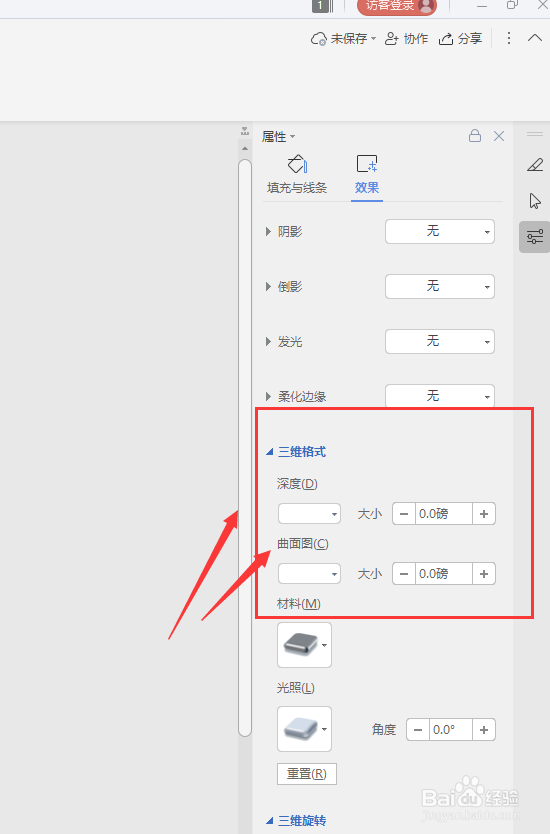Screen dimensions: 550x834
Task: Select the cursor selection tool in sidebar
Action: click(535, 201)
